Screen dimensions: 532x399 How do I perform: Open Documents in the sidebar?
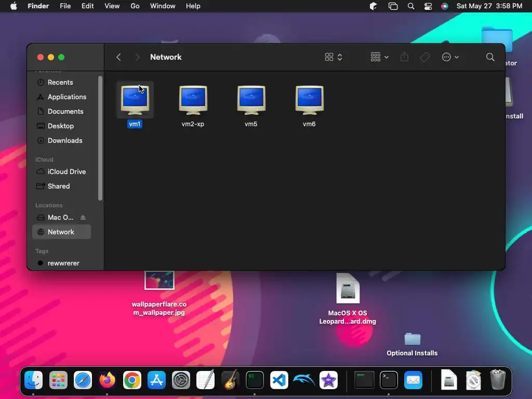(61, 112)
